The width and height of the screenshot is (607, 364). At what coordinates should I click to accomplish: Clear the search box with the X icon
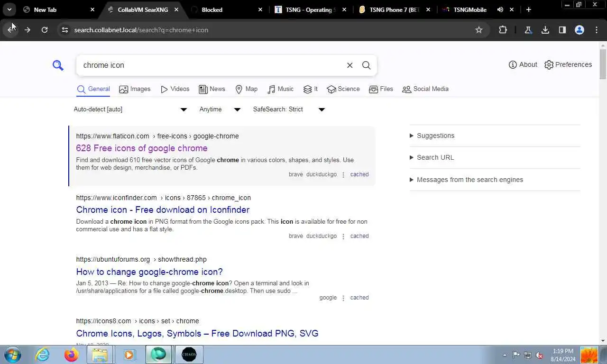(349, 65)
